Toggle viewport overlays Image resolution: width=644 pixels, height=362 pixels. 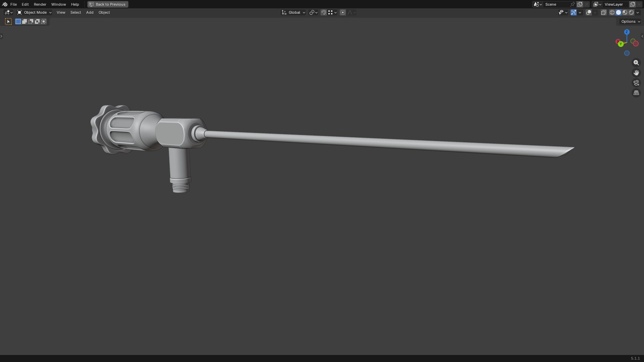(589, 12)
